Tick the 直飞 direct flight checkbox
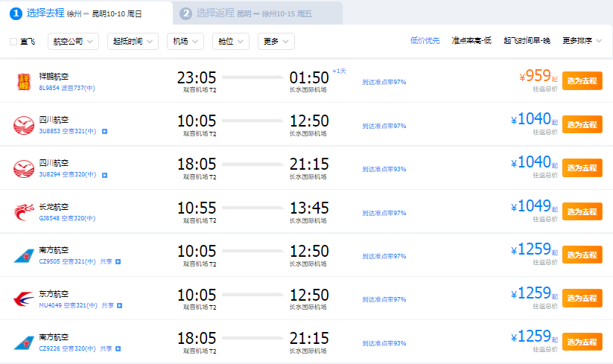The width and height of the screenshot is (613, 364). [x=13, y=42]
